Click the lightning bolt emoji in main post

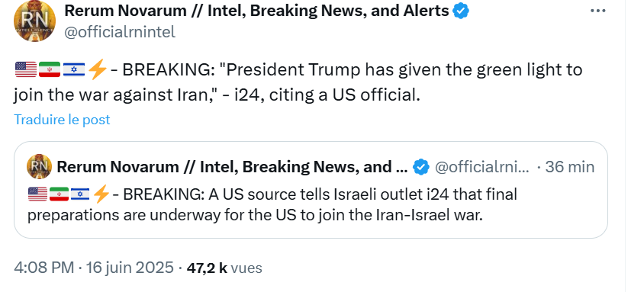pos(98,69)
